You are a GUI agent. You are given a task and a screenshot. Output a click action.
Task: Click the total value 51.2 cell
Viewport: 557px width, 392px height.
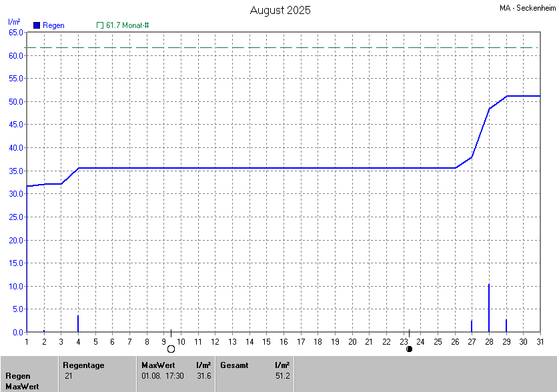tap(282, 376)
